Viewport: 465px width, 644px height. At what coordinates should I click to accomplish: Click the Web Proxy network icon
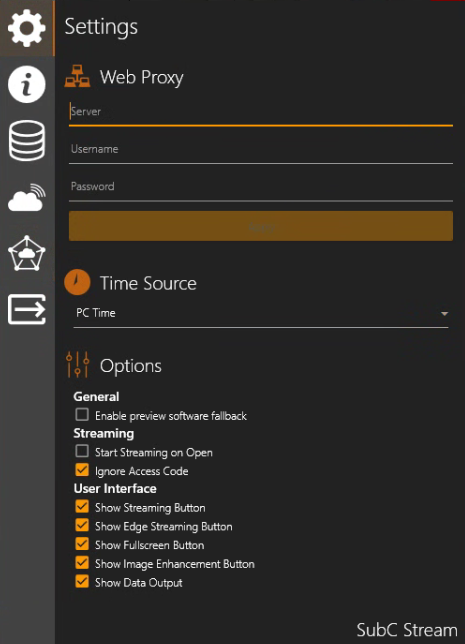77,76
